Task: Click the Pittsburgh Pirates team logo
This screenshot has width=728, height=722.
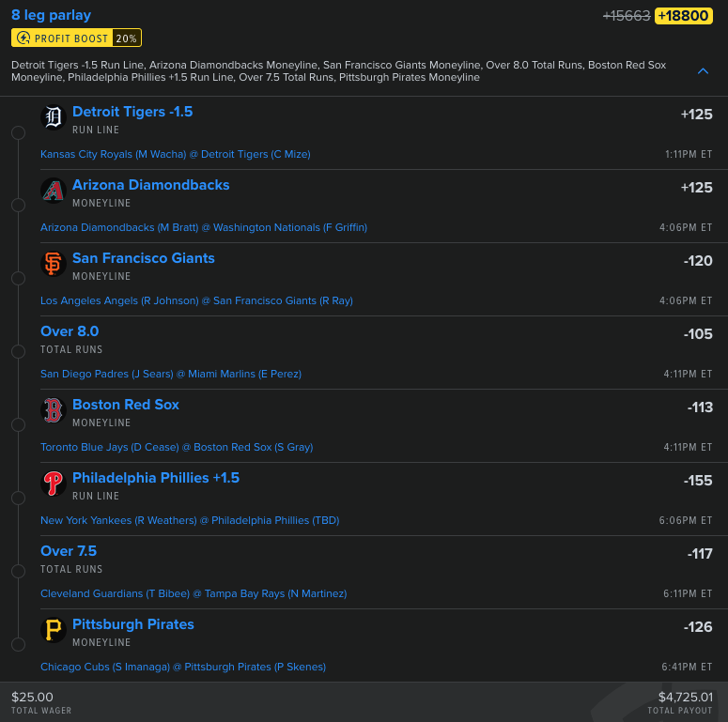Action: pos(53,630)
